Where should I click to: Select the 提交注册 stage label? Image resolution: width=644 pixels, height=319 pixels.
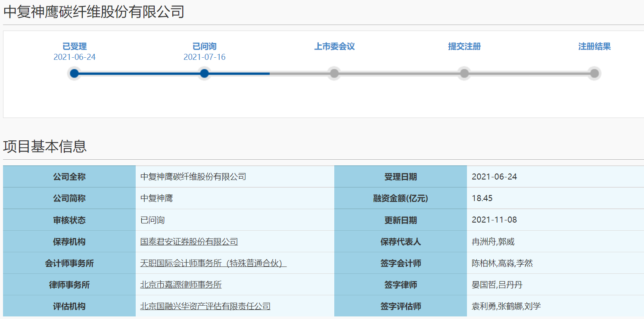pos(464,46)
